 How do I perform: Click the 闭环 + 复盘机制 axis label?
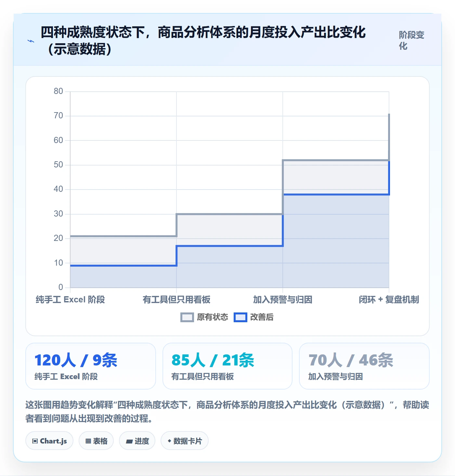(389, 299)
